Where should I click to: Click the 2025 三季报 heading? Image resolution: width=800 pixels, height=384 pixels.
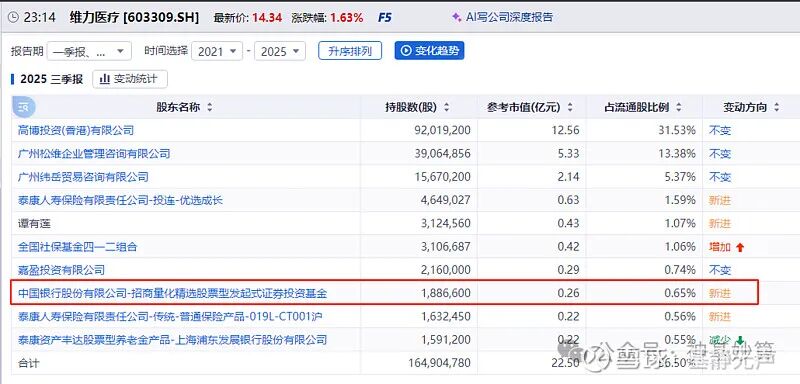52,79
